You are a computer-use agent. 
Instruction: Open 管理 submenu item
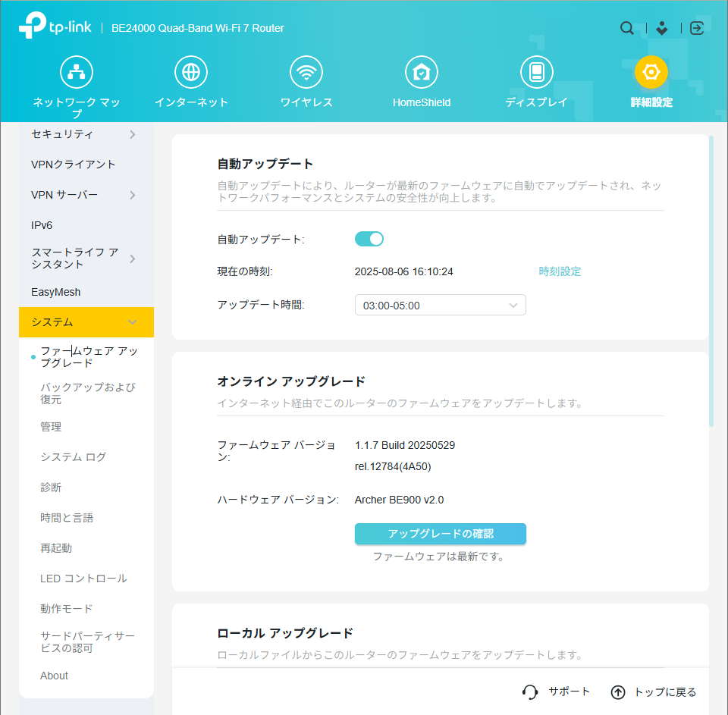(x=51, y=427)
